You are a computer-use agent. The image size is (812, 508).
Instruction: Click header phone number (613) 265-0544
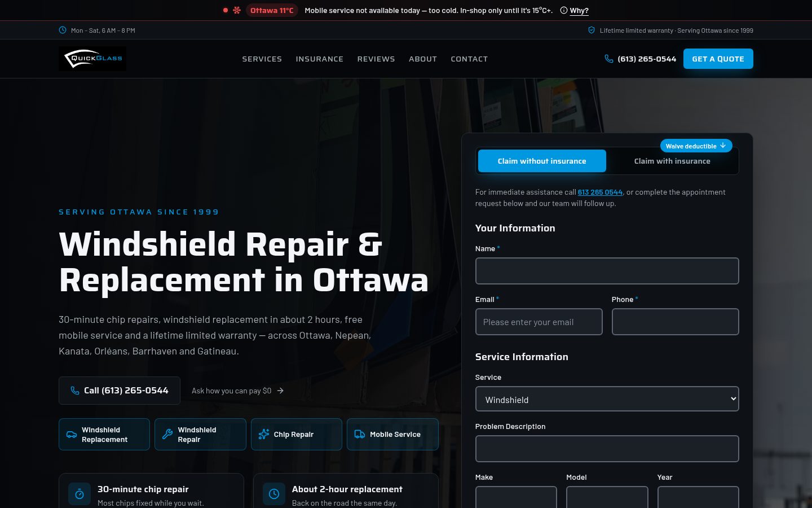click(647, 59)
